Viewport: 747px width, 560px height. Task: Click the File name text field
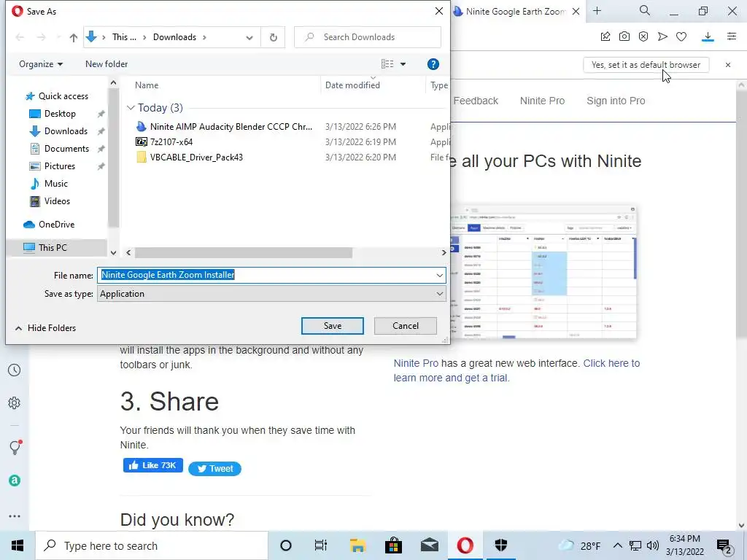(266, 275)
